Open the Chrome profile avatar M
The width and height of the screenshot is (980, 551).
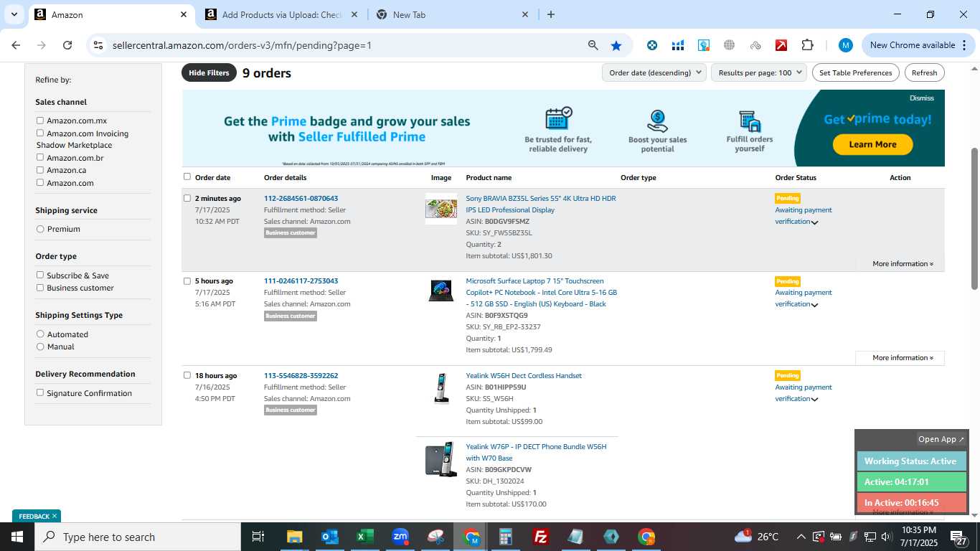(x=846, y=45)
